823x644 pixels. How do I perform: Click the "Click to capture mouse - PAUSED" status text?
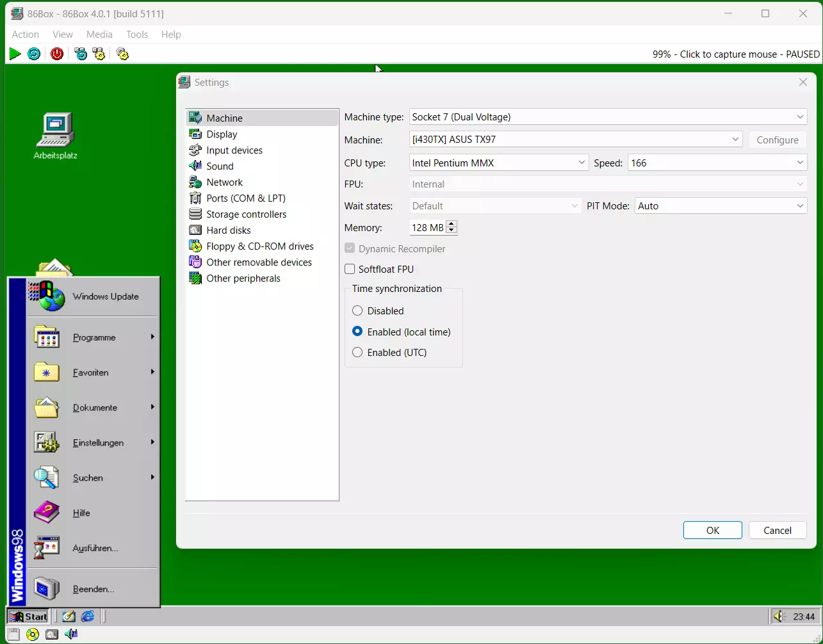pos(750,54)
